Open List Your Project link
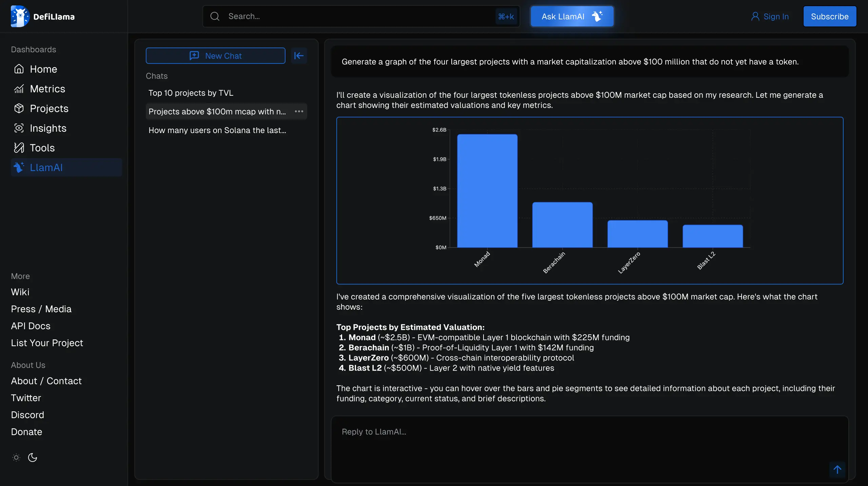Viewport: 868px width, 486px height. click(x=47, y=343)
